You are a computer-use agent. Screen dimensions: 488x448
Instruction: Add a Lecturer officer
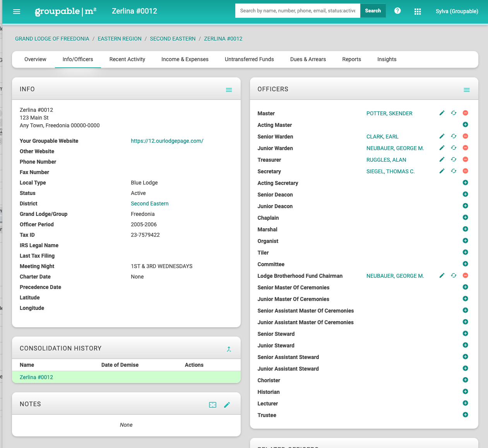(x=466, y=403)
